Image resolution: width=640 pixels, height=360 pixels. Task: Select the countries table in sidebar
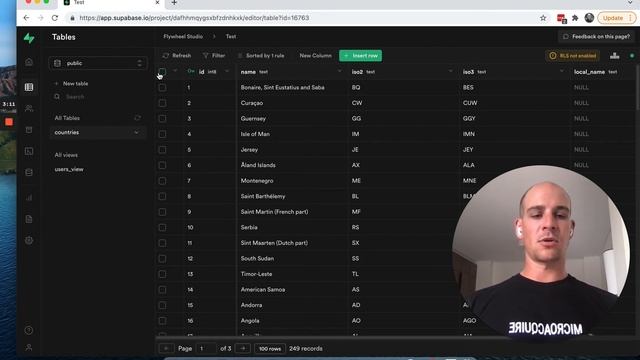click(98, 132)
